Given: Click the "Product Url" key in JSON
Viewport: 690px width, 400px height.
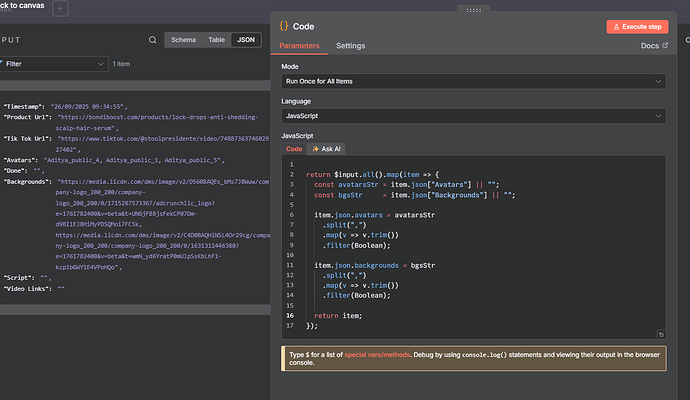Looking at the screenshot, I should [x=28, y=117].
